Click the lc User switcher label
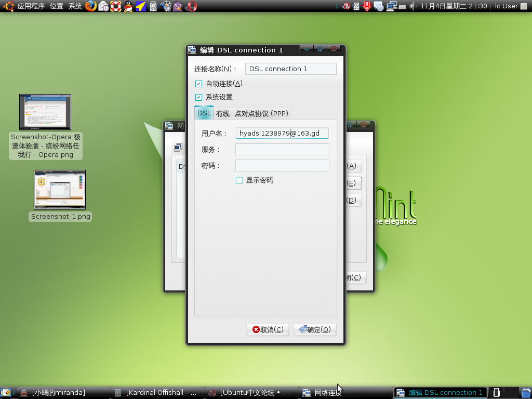532x399 pixels. pyautogui.click(x=506, y=6)
